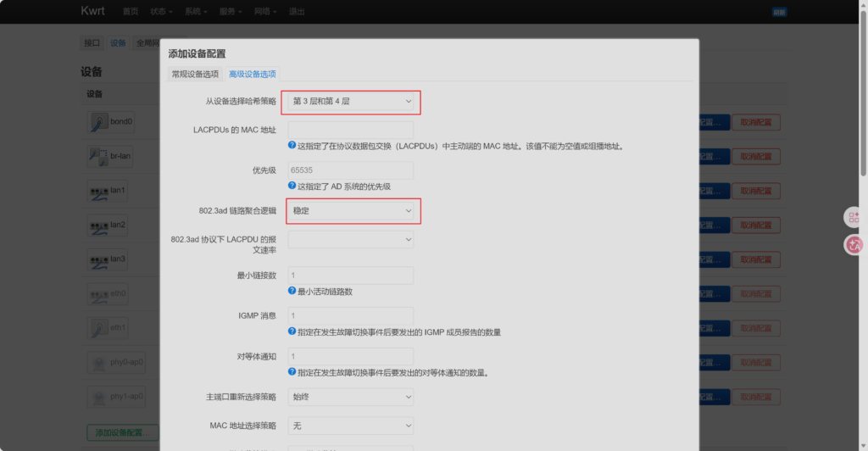Switch to the 常规设备选项 tab

coord(195,75)
